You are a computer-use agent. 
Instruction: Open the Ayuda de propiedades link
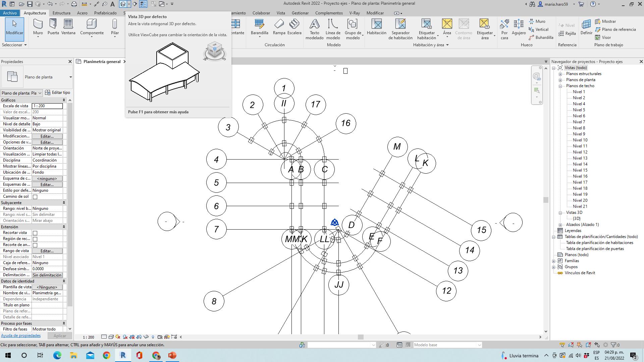pos(21,336)
